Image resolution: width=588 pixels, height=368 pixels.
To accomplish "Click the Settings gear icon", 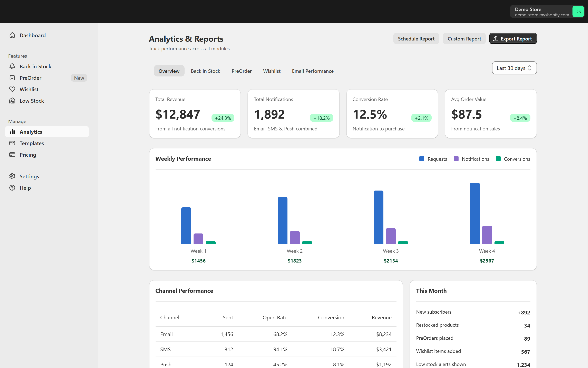I will coord(12,176).
